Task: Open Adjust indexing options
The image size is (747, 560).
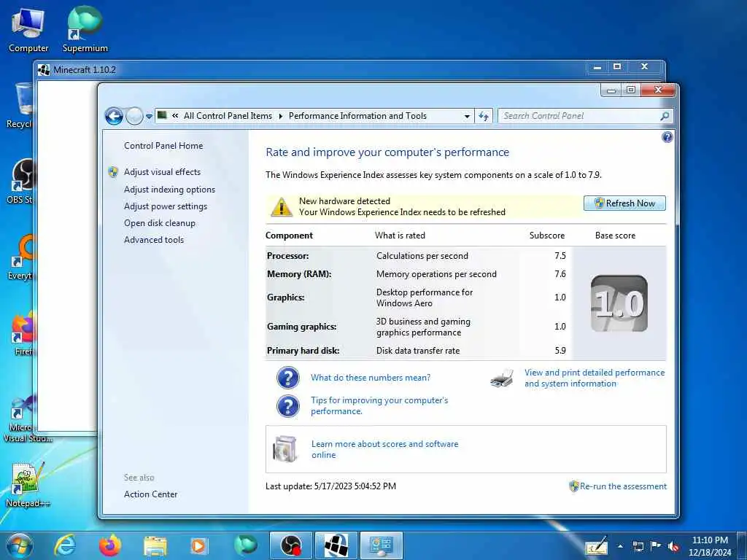Action: tap(169, 190)
